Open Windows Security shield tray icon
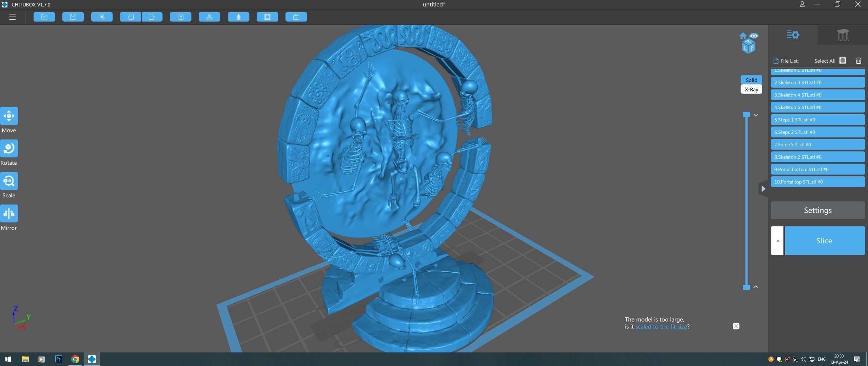 pos(779,359)
